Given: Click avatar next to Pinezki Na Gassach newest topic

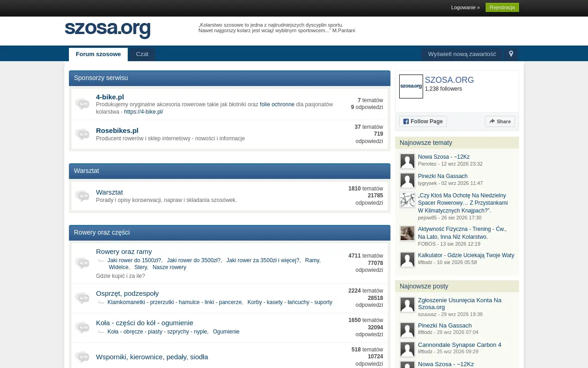Looking at the screenshot, I should click(407, 180).
